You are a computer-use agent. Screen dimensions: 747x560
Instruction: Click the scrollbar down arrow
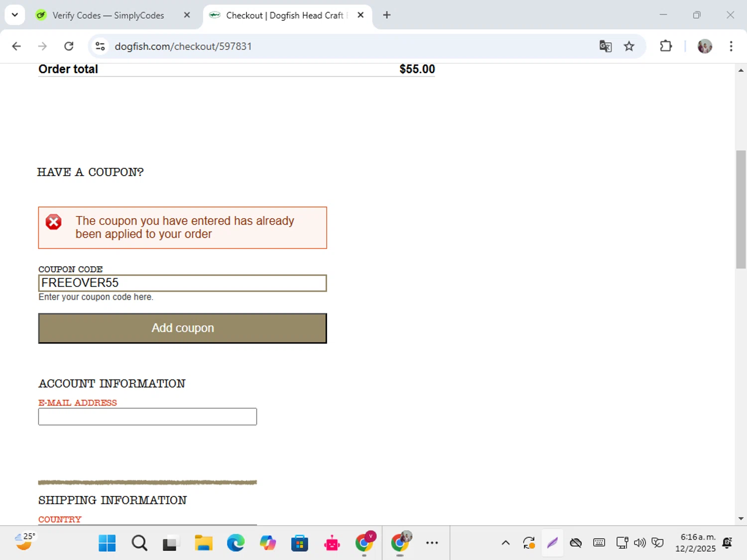pyautogui.click(x=741, y=519)
